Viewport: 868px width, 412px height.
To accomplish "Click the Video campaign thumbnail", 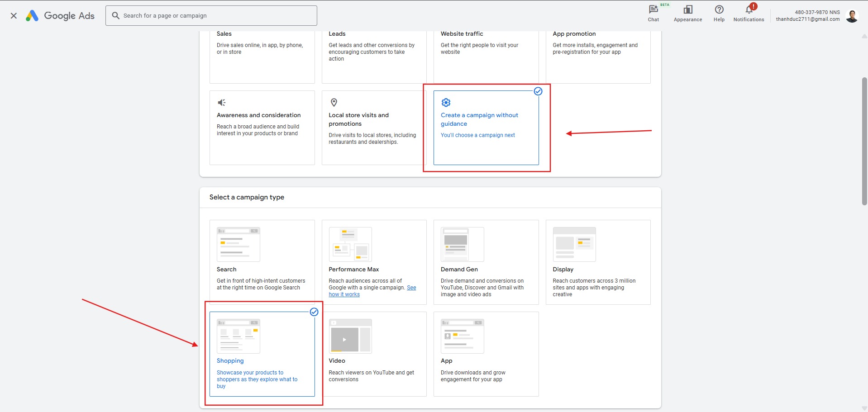I will (350, 336).
